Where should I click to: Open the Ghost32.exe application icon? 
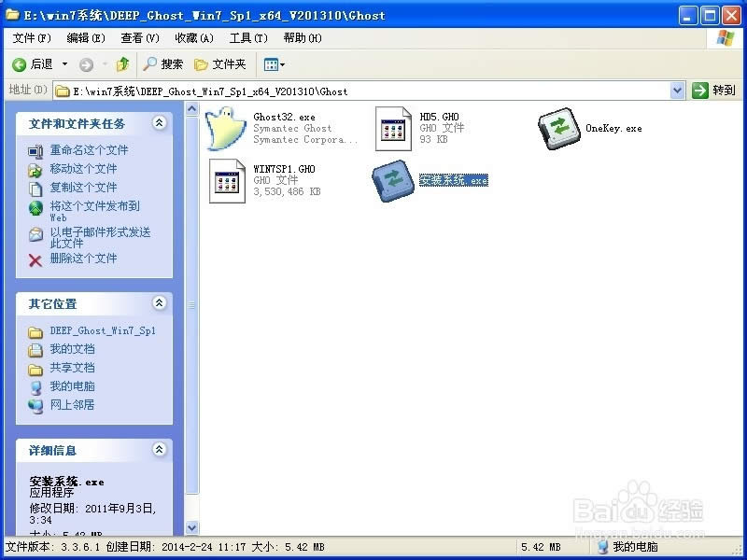224,127
